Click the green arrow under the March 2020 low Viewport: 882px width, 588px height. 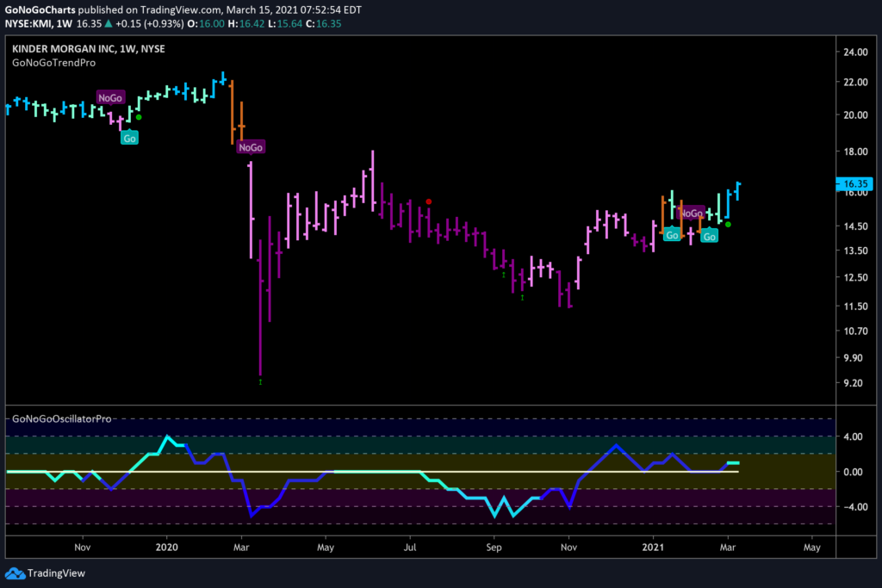click(260, 382)
